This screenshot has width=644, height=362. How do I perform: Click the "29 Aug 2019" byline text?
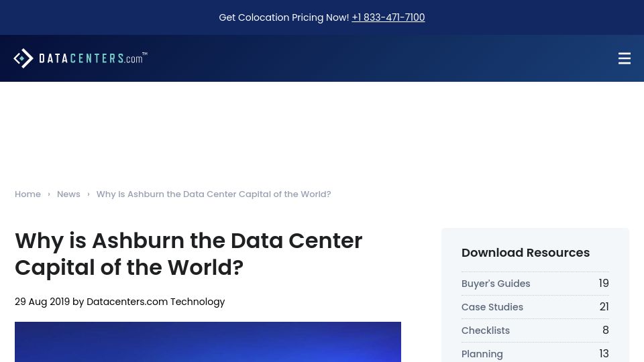[42, 302]
